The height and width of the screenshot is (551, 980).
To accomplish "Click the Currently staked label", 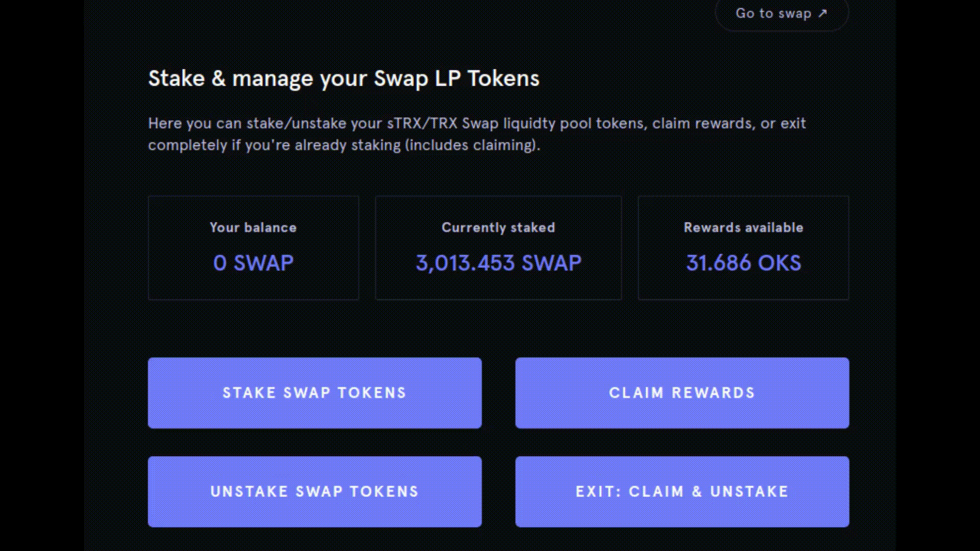I will 498,228.
